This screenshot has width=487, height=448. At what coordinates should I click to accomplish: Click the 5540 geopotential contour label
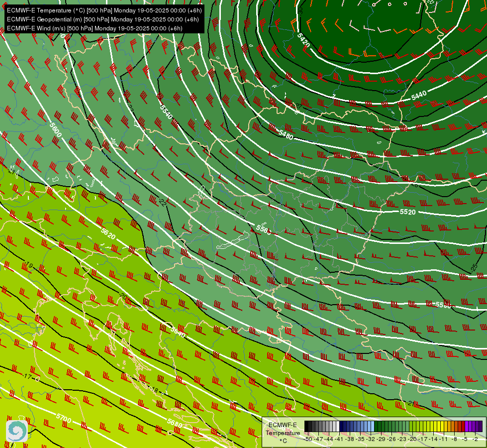[x=166, y=112]
